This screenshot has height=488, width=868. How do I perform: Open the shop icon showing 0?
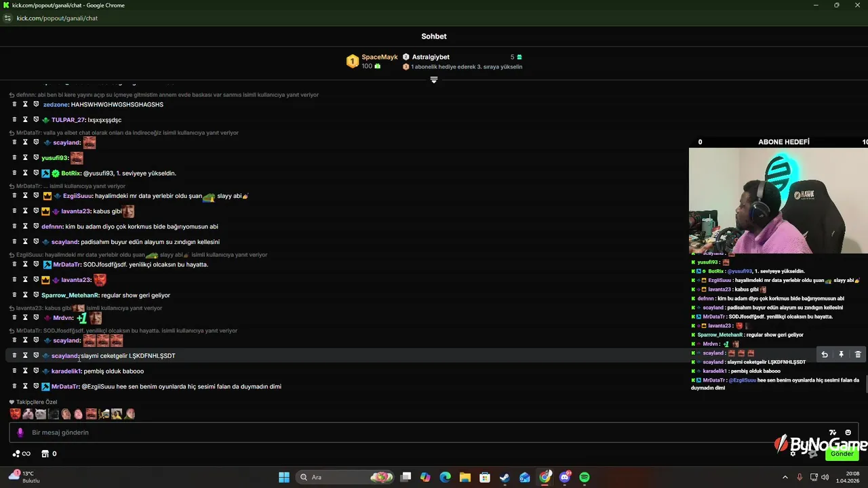click(x=49, y=453)
